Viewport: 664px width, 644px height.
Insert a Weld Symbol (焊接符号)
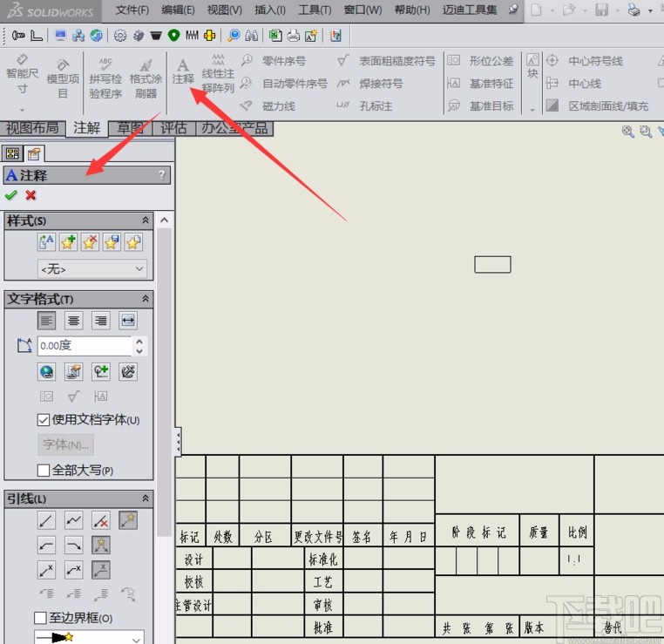369,84
